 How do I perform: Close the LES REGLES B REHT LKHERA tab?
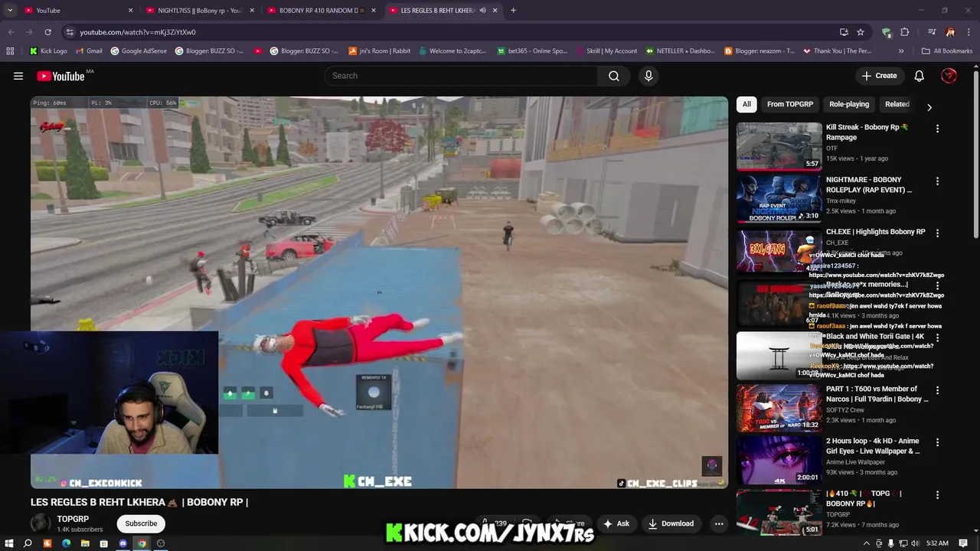pos(495,11)
